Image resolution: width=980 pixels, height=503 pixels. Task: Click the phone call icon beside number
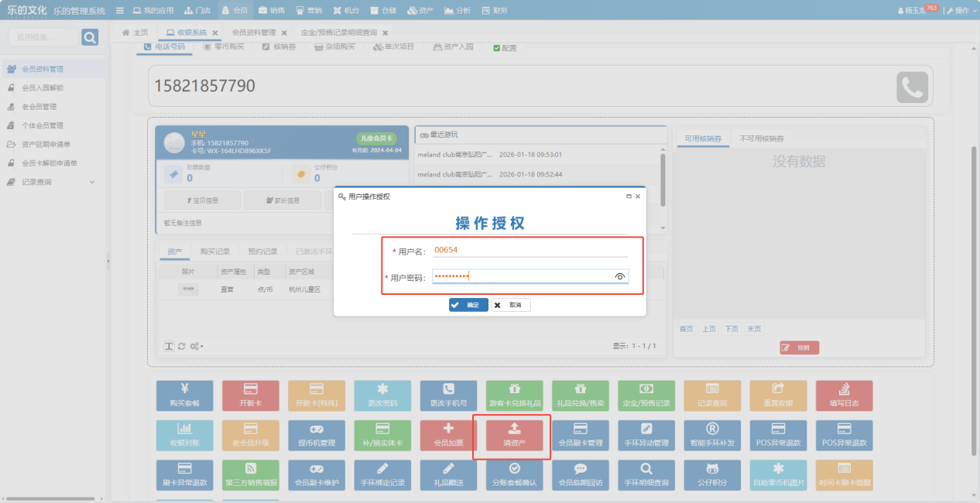pos(912,87)
